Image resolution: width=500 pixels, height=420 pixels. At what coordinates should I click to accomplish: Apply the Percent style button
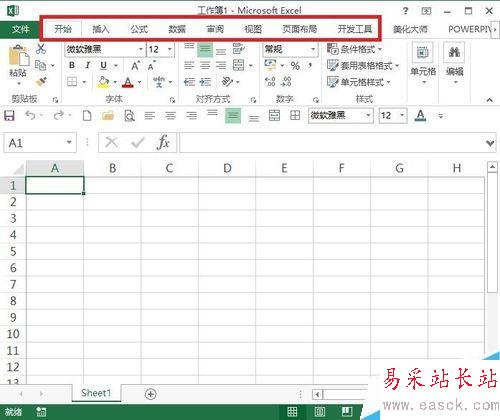pyautogui.click(x=295, y=66)
